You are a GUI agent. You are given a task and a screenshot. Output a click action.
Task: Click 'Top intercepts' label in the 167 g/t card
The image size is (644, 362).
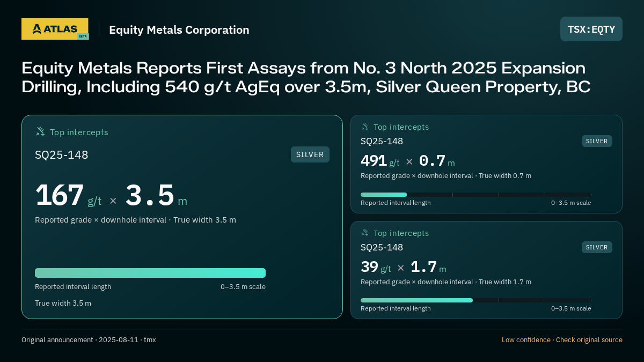(79, 132)
